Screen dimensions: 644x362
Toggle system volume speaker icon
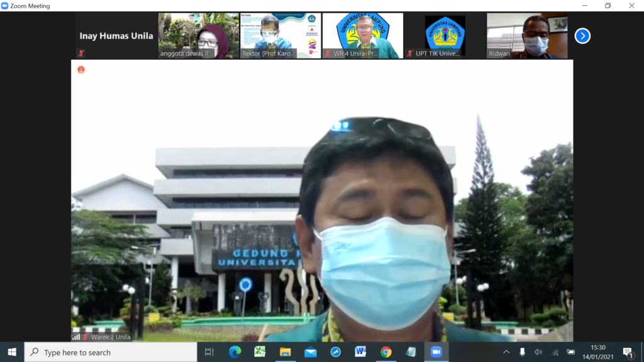click(x=538, y=352)
